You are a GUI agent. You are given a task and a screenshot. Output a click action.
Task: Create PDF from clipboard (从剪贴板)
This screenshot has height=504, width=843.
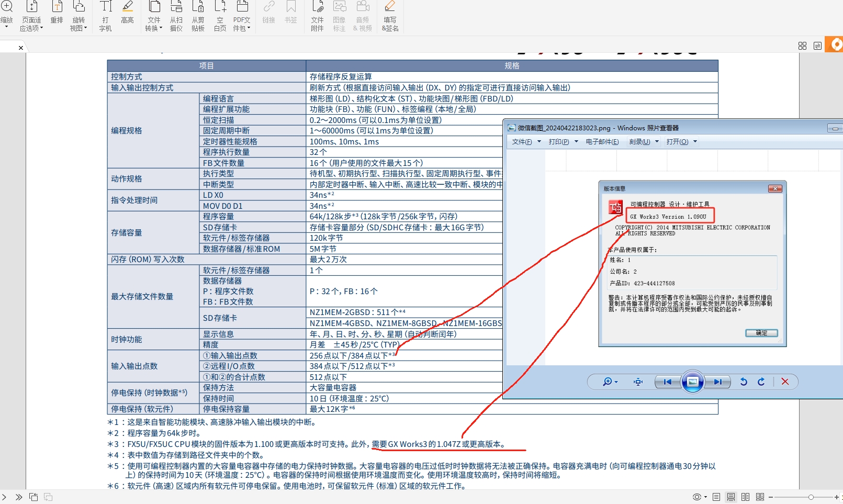coord(198,16)
